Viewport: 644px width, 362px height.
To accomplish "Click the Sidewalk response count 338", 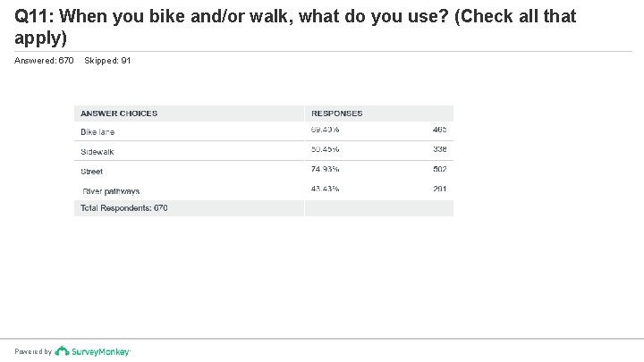I will [438, 150].
